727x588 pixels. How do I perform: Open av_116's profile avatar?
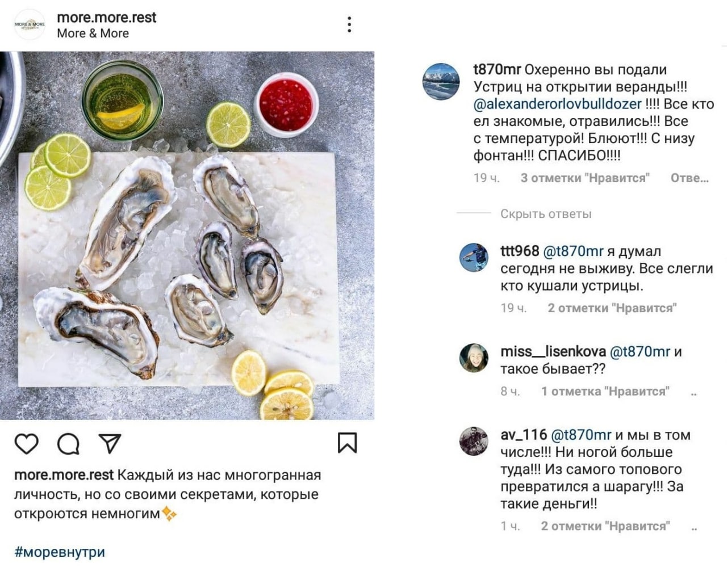(x=474, y=441)
